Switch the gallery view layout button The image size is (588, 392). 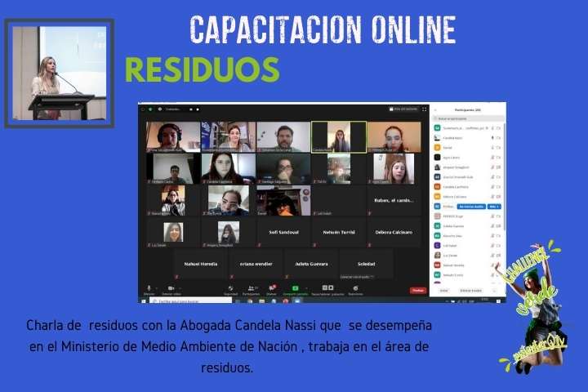point(404,109)
